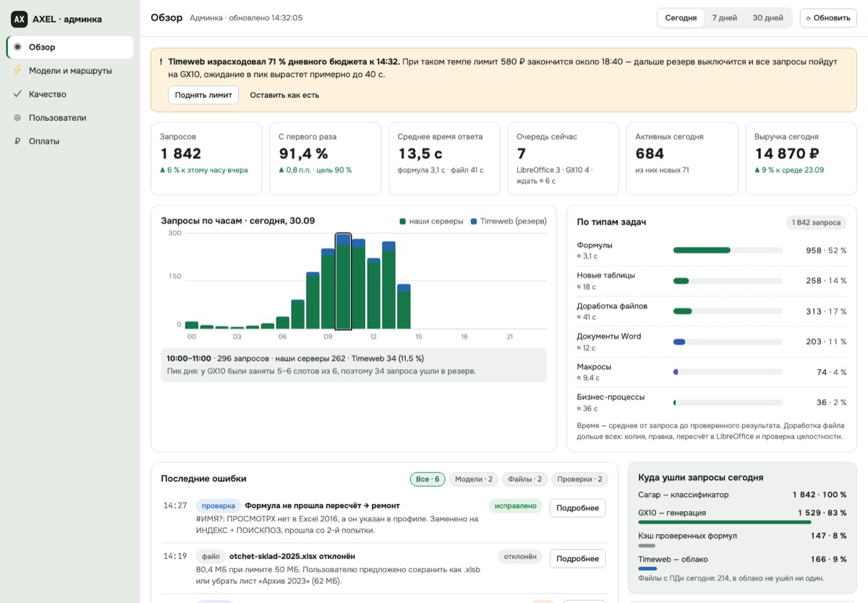Screen dimensions: 868x603
Task: Select the highlighted 10:00 bar in the chart
Action: (x=344, y=282)
